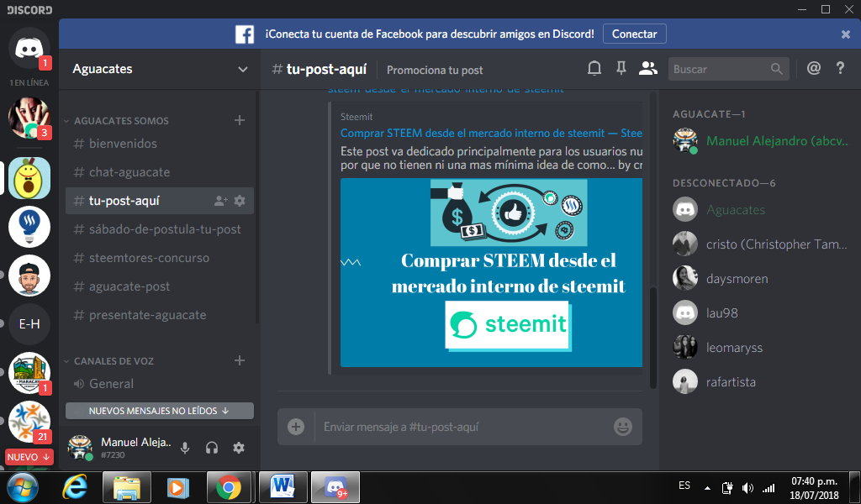Viewport: 861px width, 504px height.
Task: Switch to Word from taskbar
Action: (x=283, y=487)
